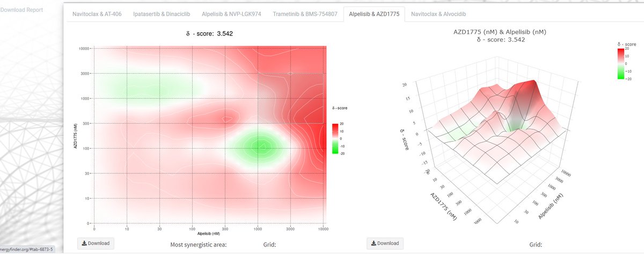Click the δ-score axis label on the 3D plot
This screenshot has width=644, height=255.
(x=404, y=140)
